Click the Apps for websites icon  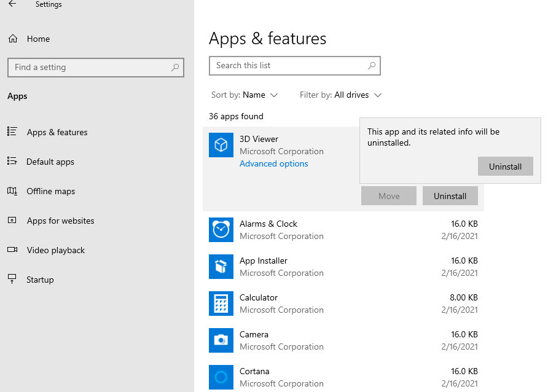[12, 220]
